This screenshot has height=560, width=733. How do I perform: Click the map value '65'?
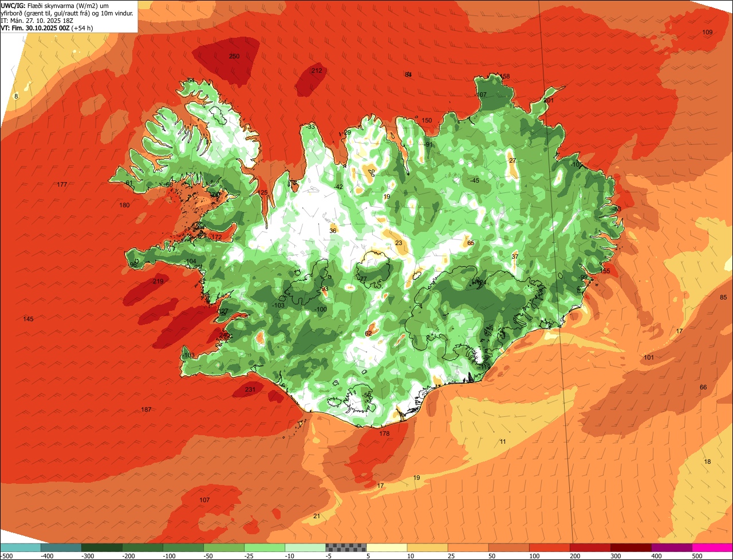click(x=471, y=243)
